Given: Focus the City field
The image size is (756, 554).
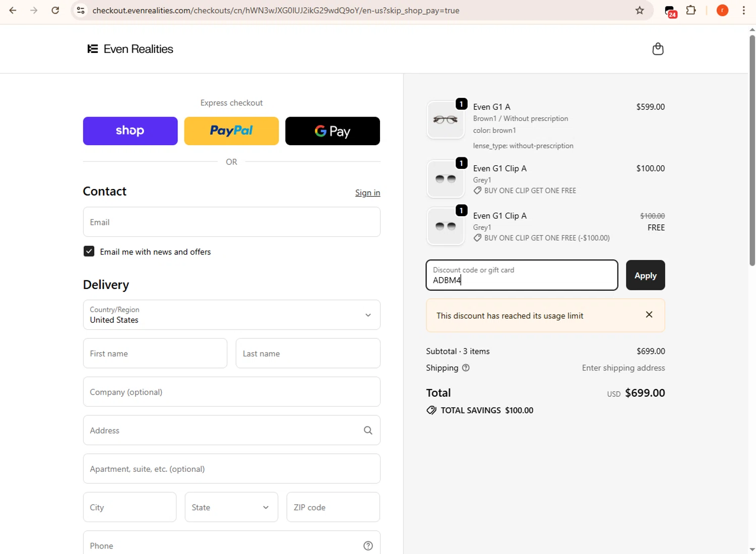Looking at the screenshot, I should coord(130,507).
